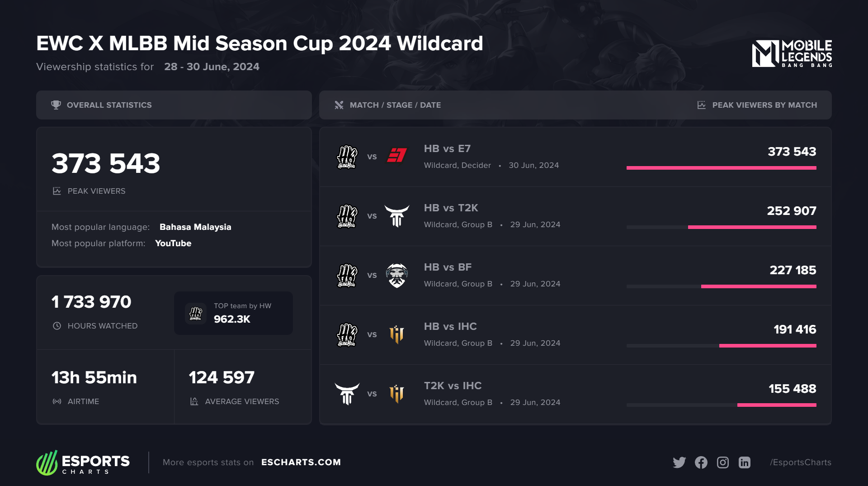
Task: Select the Peak Viewers By Match header
Action: [764, 105]
